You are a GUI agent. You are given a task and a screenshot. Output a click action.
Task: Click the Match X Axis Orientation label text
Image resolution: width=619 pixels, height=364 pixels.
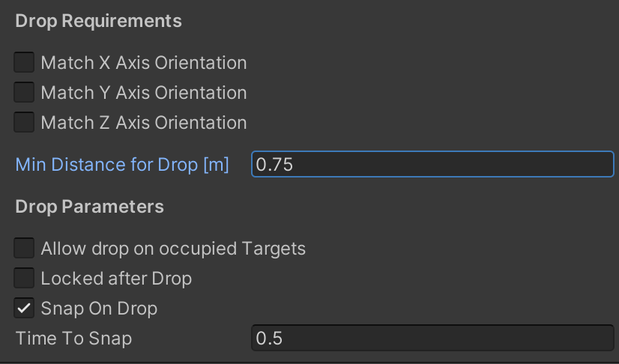pos(144,63)
